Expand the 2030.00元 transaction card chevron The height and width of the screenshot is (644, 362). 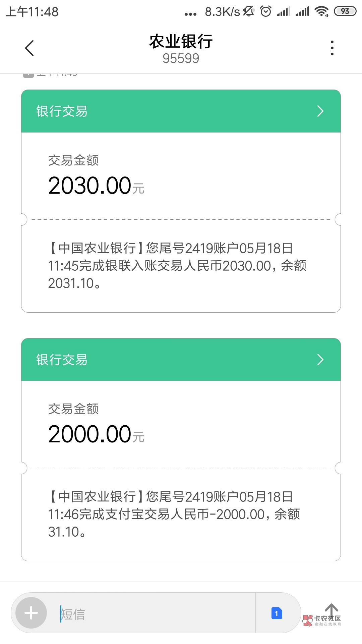coord(320,111)
